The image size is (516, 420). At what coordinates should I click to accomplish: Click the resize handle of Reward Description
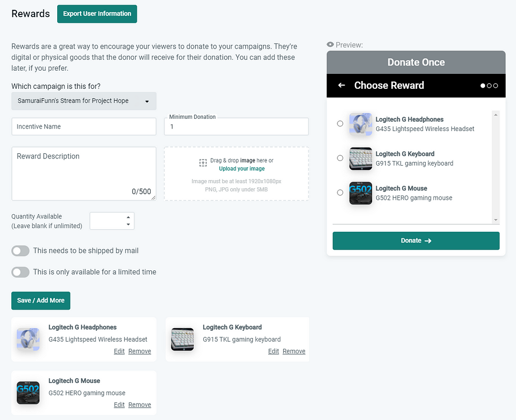[154, 198]
